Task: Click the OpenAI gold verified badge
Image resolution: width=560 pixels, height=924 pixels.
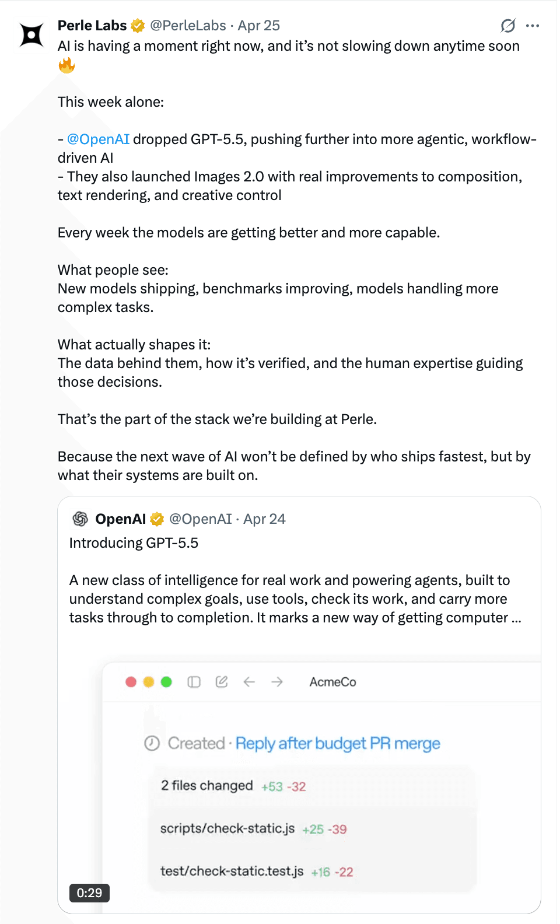Action: click(x=157, y=519)
